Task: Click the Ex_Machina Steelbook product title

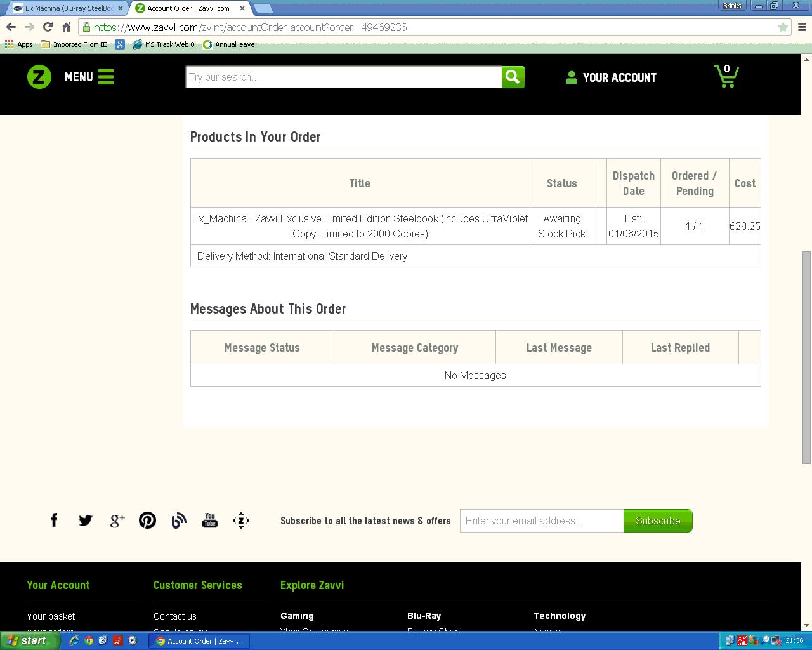Action: click(x=360, y=226)
